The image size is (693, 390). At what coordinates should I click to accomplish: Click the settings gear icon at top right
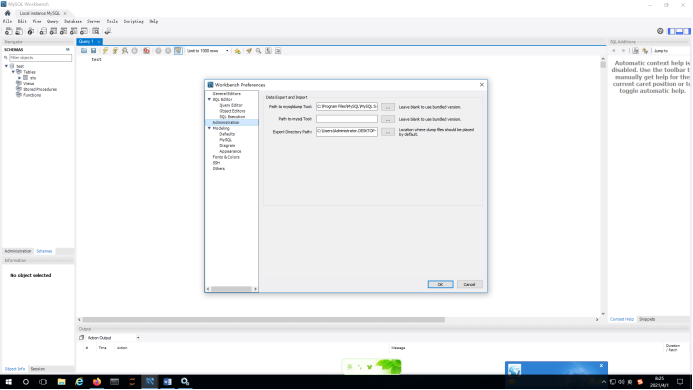pyautogui.click(x=660, y=31)
